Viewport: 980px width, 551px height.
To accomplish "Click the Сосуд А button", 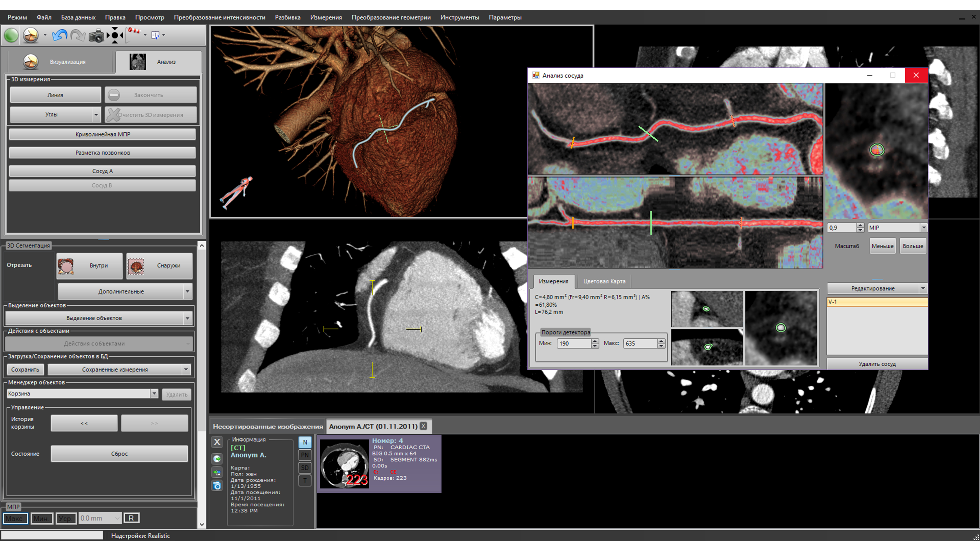I will (x=102, y=171).
